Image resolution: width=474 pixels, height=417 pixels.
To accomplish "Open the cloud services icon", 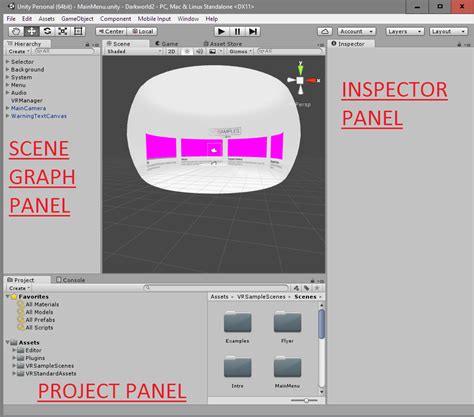I will click(x=325, y=31).
